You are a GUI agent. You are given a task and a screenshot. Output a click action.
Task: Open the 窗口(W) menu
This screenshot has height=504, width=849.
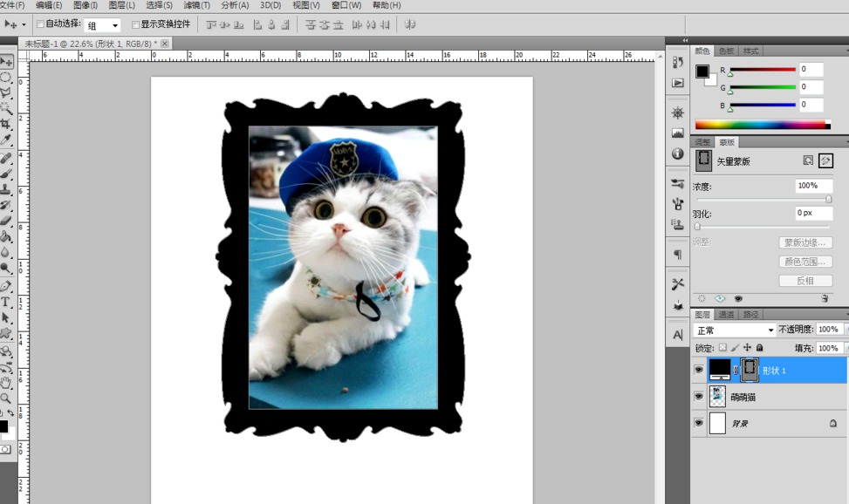346,5
